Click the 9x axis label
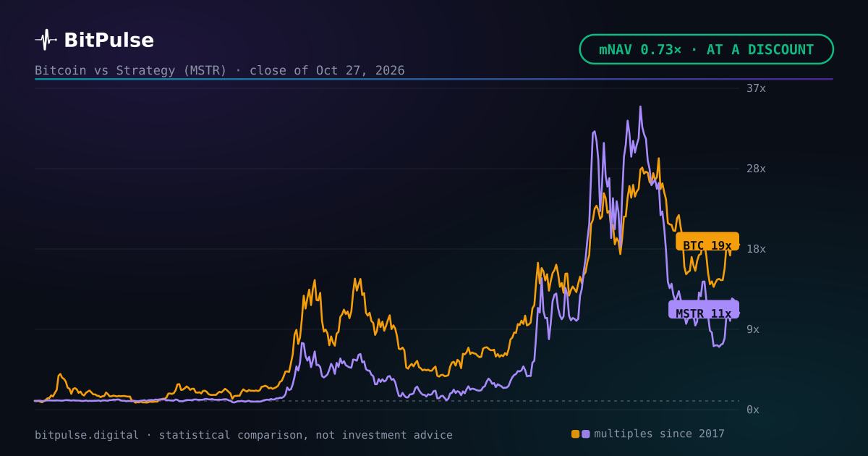This screenshot has height=456, width=868. (x=753, y=329)
